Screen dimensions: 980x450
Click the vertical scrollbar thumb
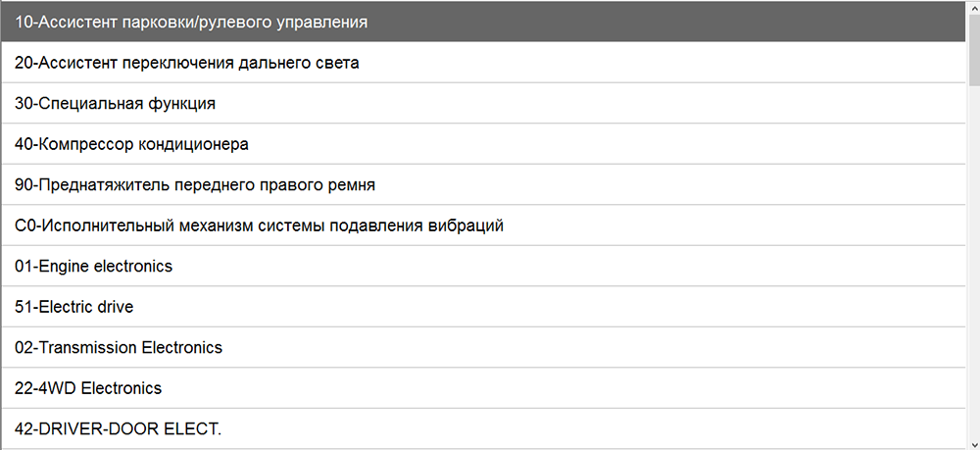pyautogui.click(x=973, y=49)
